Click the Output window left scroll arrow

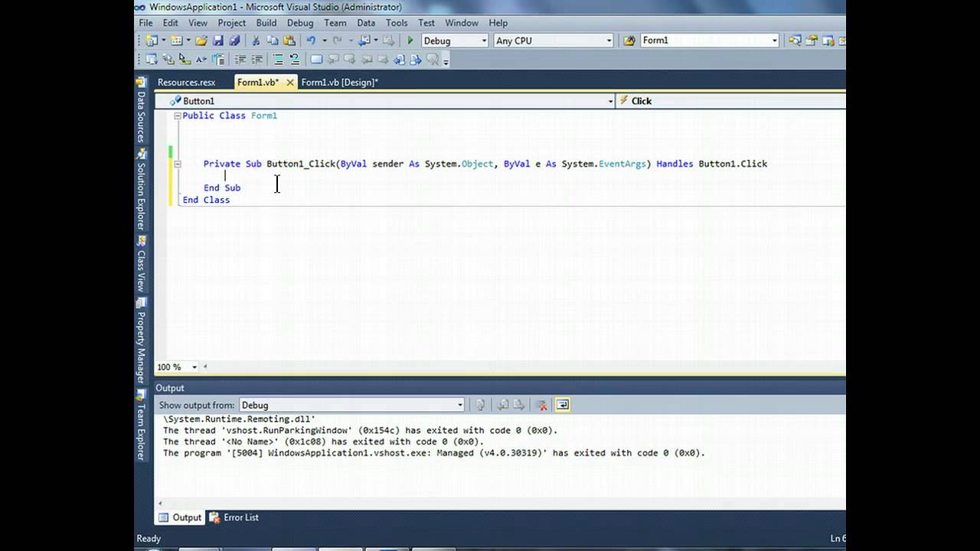click(160, 504)
